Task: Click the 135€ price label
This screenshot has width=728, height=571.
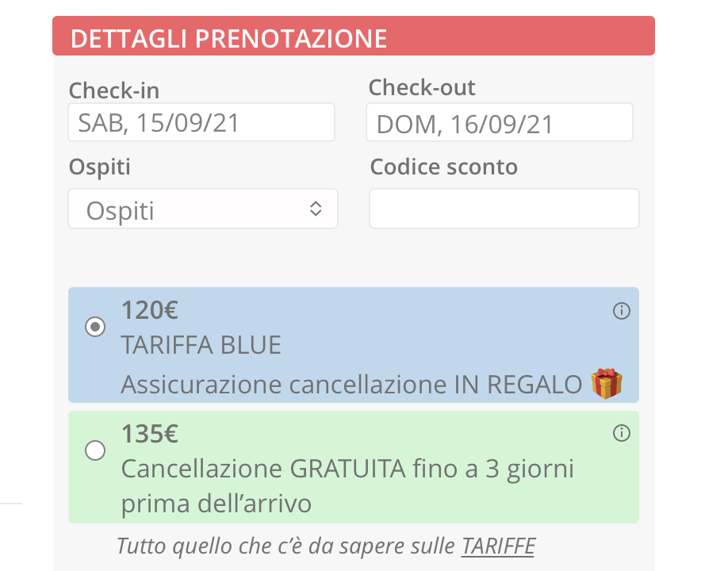Action: (150, 434)
